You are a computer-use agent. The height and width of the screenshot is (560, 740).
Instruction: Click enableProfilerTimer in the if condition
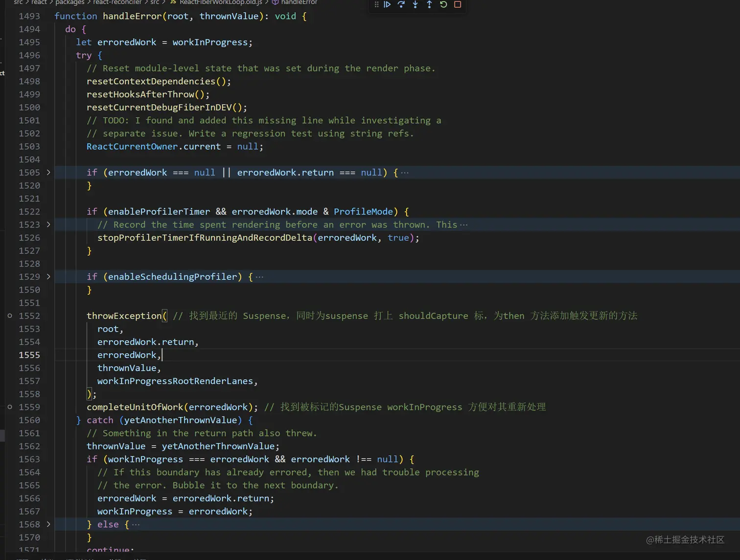[x=159, y=212]
